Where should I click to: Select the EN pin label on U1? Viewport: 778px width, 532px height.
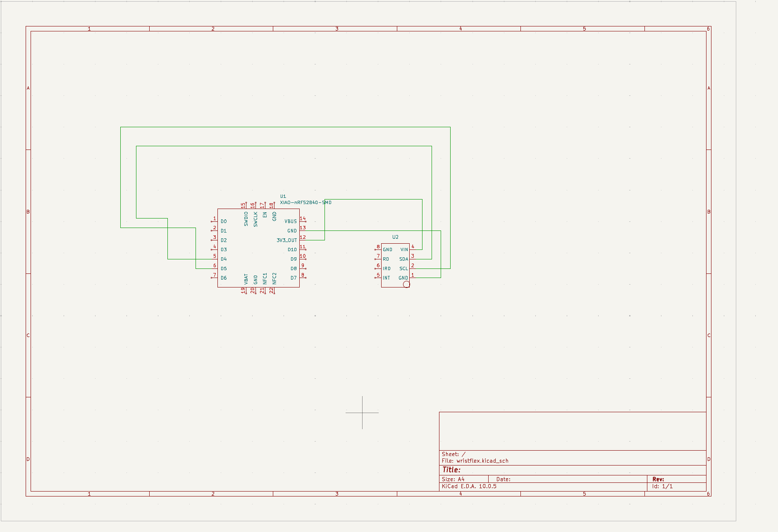[x=265, y=215]
